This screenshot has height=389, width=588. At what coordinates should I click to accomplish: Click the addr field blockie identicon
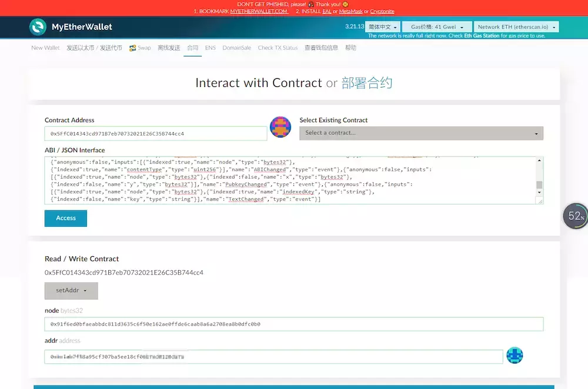[x=515, y=356]
